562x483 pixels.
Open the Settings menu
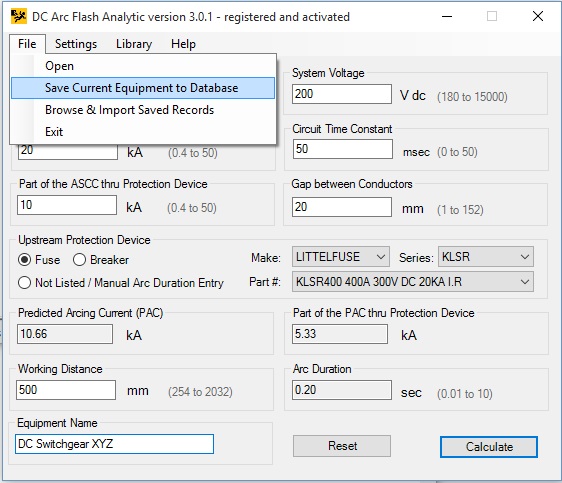[76, 44]
